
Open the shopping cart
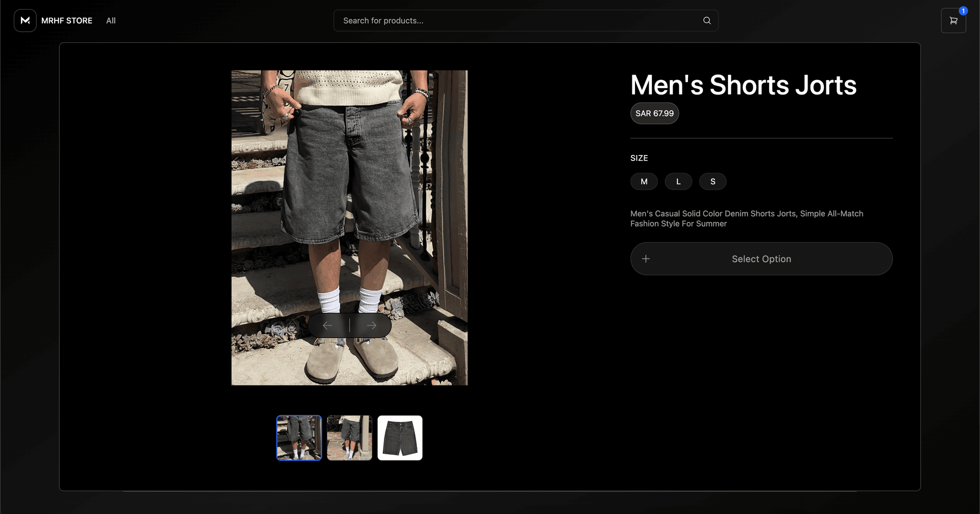pyautogui.click(x=953, y=20)
